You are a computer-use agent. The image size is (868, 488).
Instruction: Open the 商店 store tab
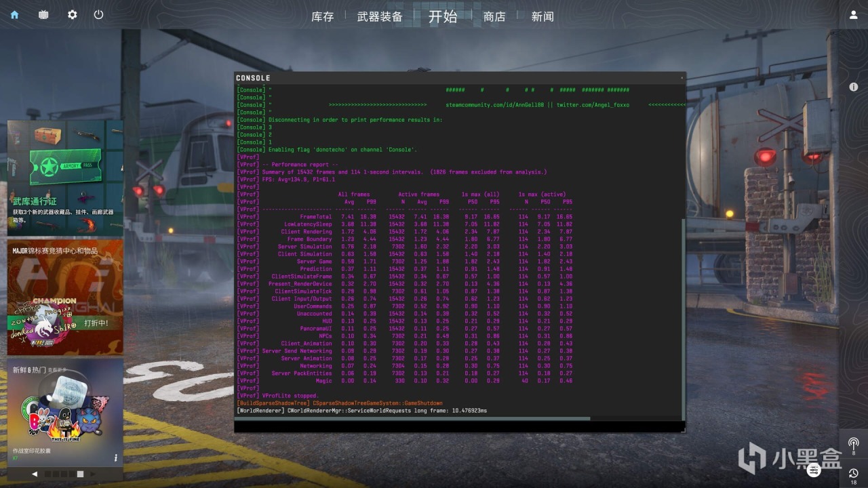point(494,17)
